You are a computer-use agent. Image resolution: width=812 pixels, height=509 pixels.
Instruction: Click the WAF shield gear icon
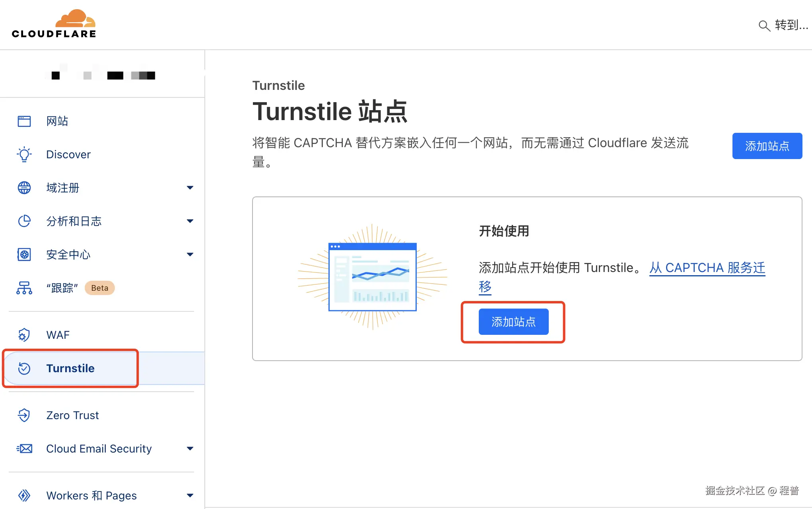tap(24, 335)
